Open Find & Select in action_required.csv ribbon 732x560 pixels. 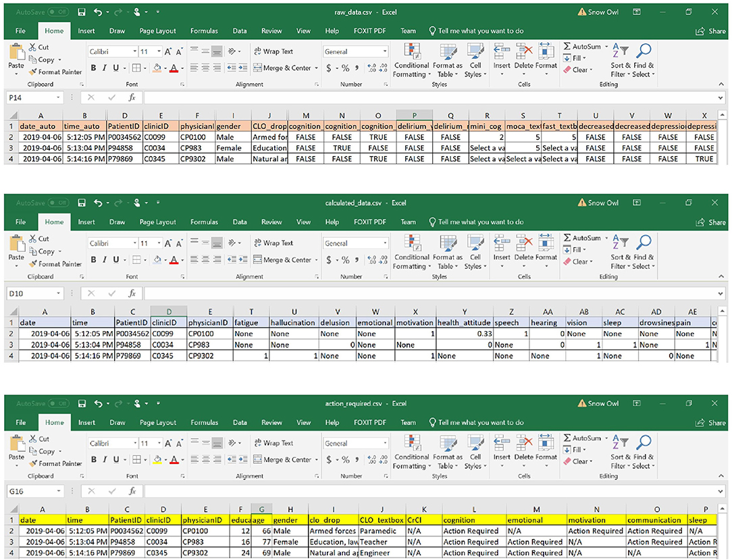644,453
